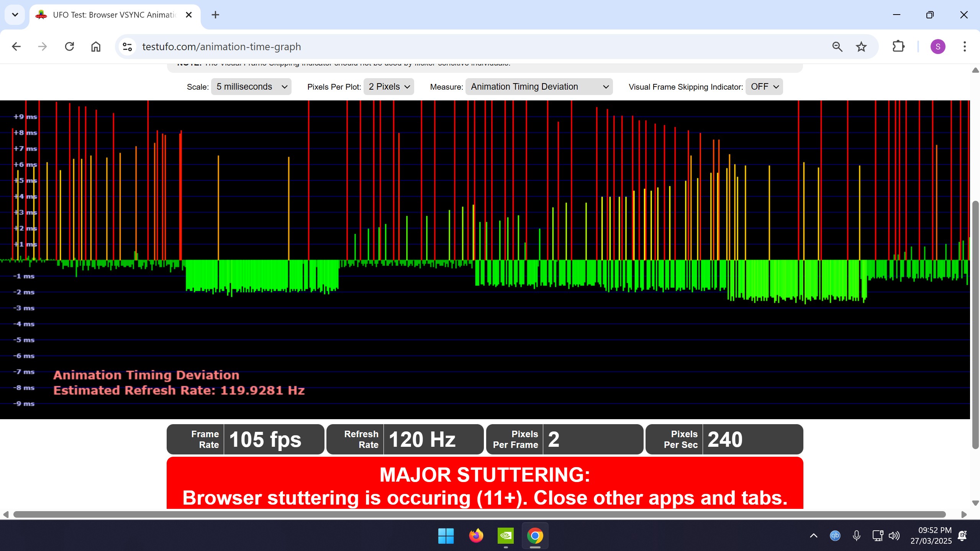
Task: Click the vertical scrollbar thumb
Action: point(975,325)
